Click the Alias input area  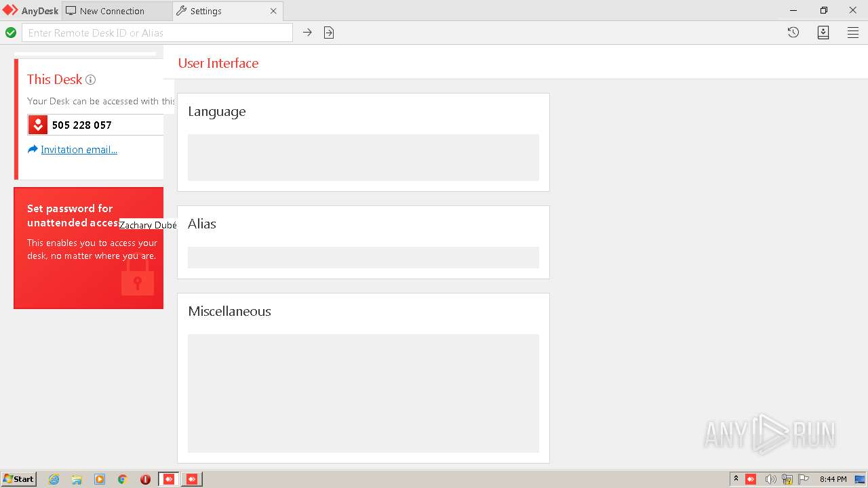tap(363, 258)
